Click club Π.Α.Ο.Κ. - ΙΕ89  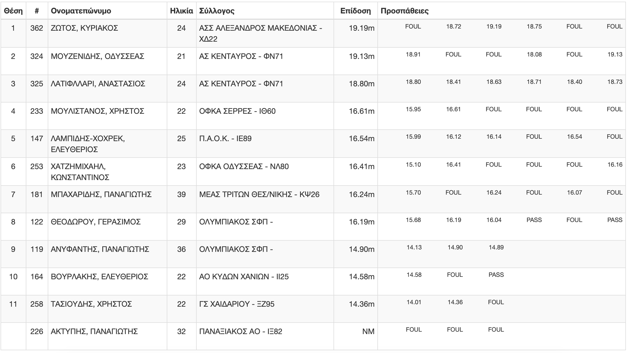(x=225, y=139)
